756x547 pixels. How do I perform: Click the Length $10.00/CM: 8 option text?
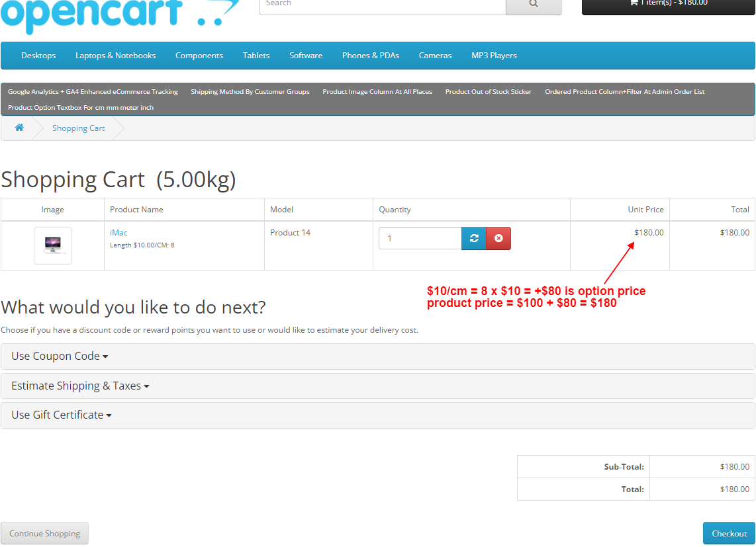point(142,245)
